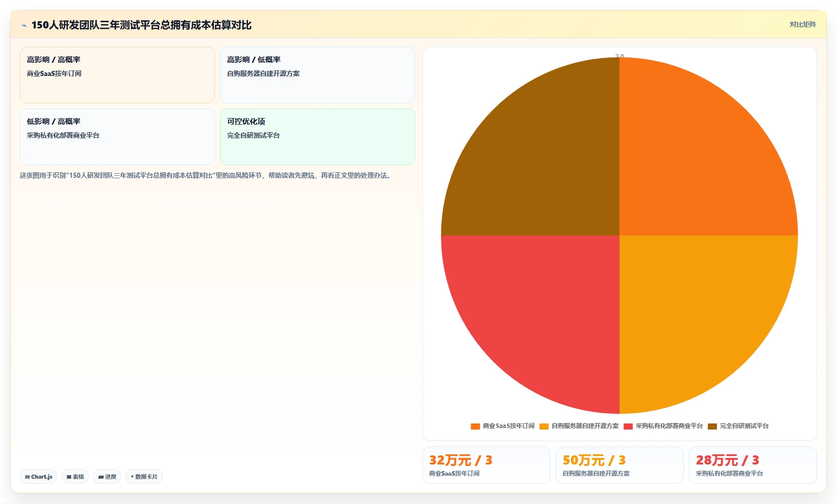Toggle 采购私有化部署商业平台 legend swatch
This screenshot has width=837, height=504.
pos(628,426)
